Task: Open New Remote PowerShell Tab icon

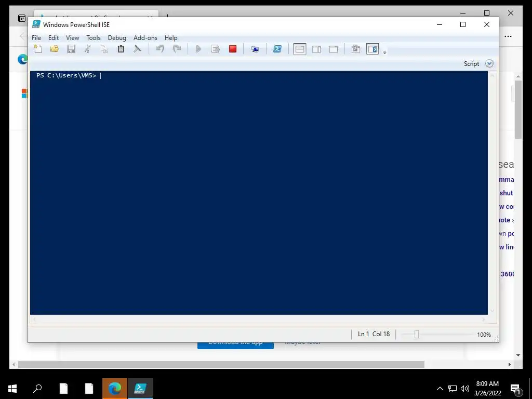Action: [x=255, y=49]
